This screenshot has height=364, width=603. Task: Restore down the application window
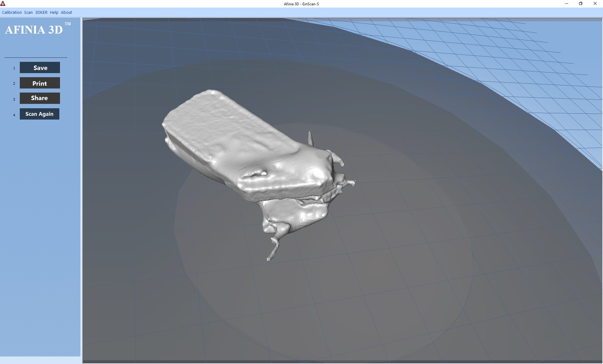point(581,4)
